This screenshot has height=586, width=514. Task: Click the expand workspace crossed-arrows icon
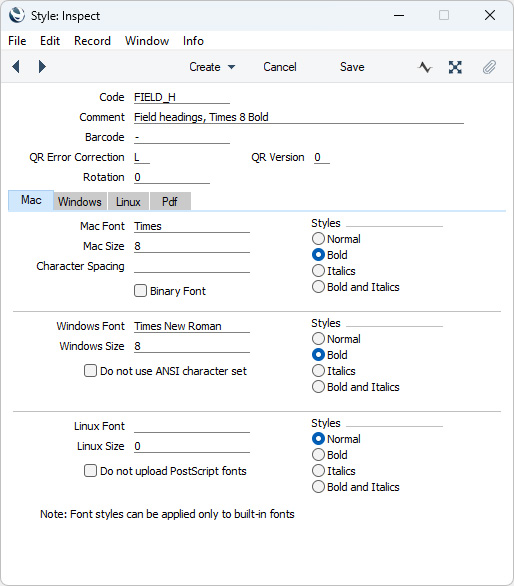click(x=455, y=67)
